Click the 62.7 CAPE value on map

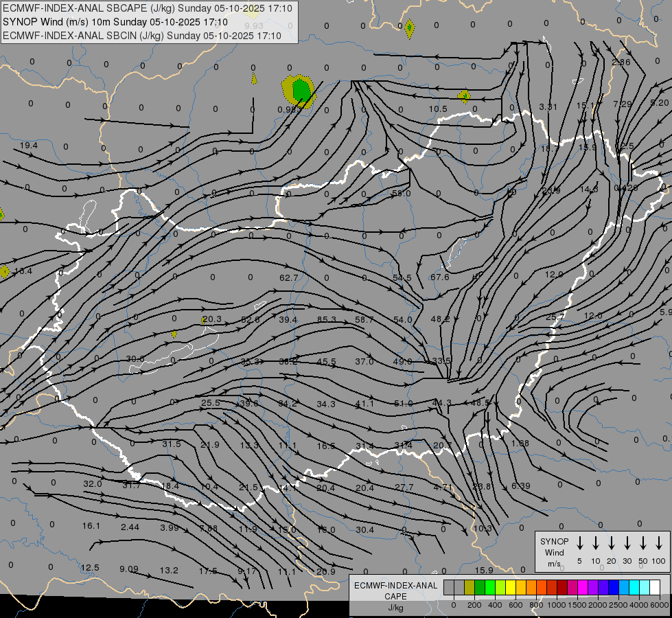(x=288, y=278)
